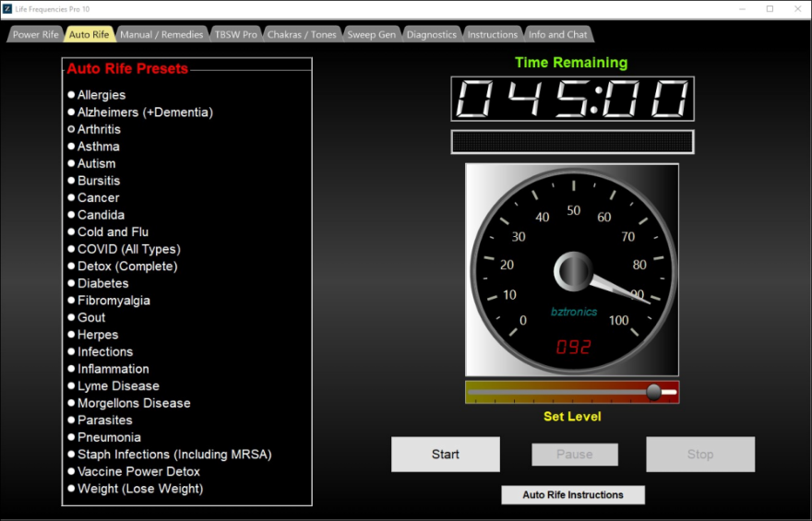Viewport: 812px width, 521px height.
Task: Click the Set Level slider handle
Action: pyautogui.click(x=653, y=392)
